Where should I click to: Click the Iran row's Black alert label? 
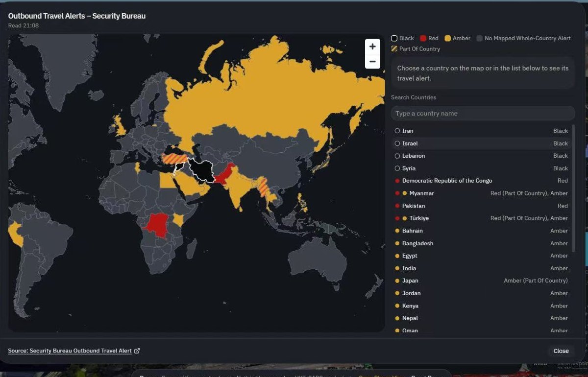560,131
